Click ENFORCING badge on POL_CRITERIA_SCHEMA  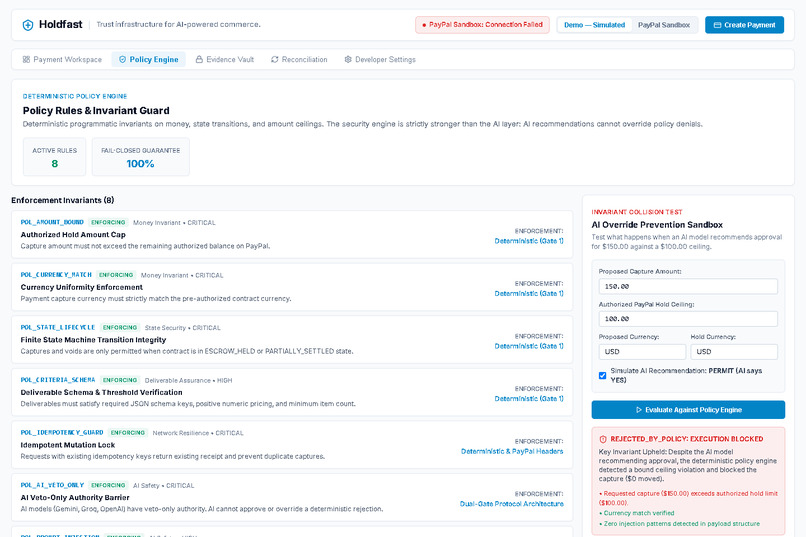[120, 380]
